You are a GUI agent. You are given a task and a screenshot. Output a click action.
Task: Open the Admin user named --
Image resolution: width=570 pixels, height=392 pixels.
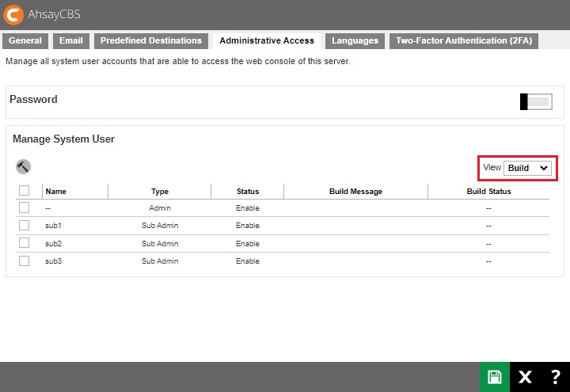(47, 208)
